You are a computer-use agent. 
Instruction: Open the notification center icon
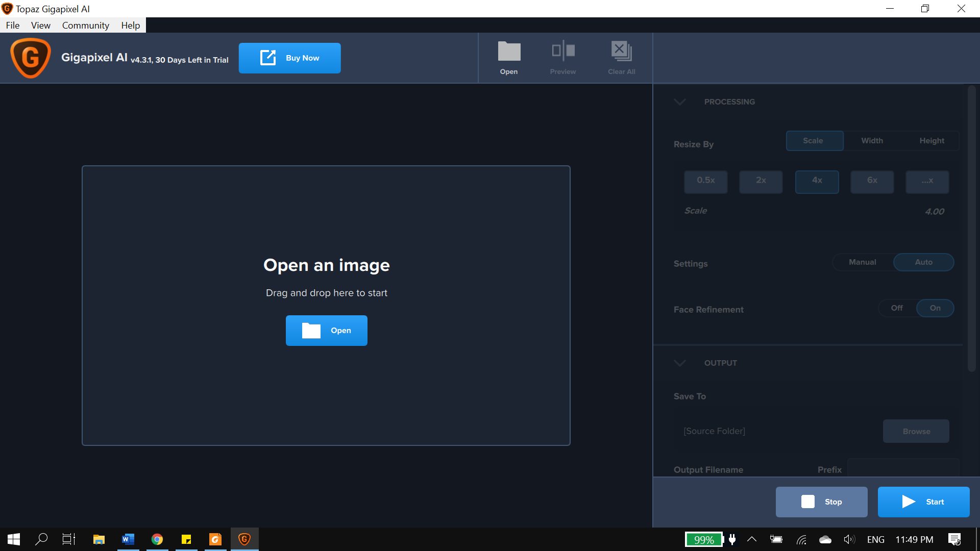(x=954, y=539)
